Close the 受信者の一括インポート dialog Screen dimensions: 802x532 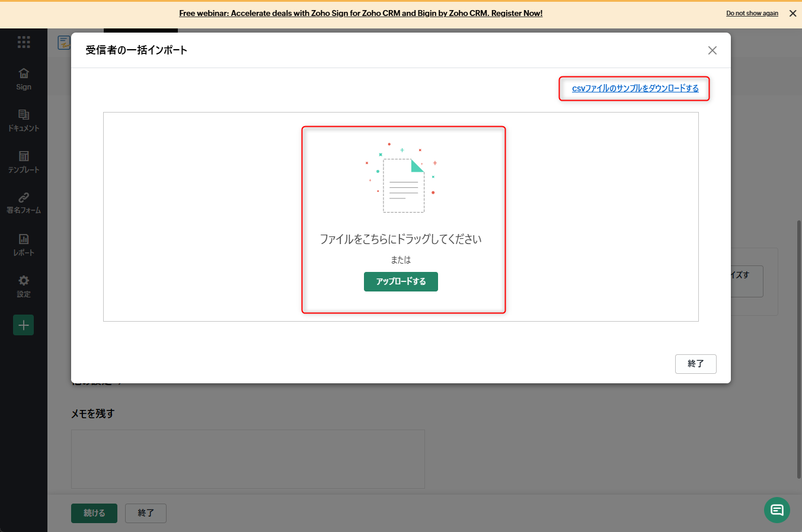[712, 50]
